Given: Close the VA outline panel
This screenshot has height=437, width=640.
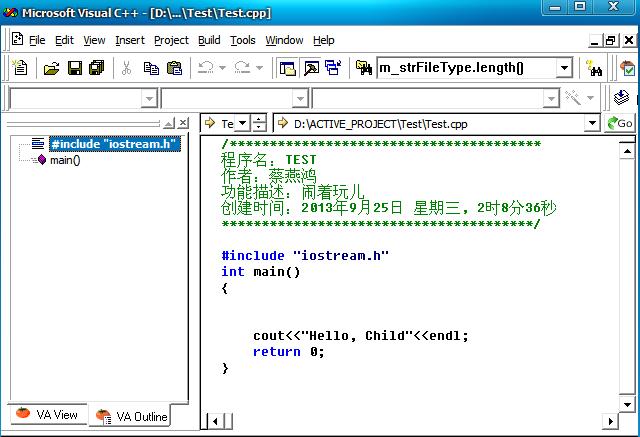Looking at the screenshot, I should point(184,123).
